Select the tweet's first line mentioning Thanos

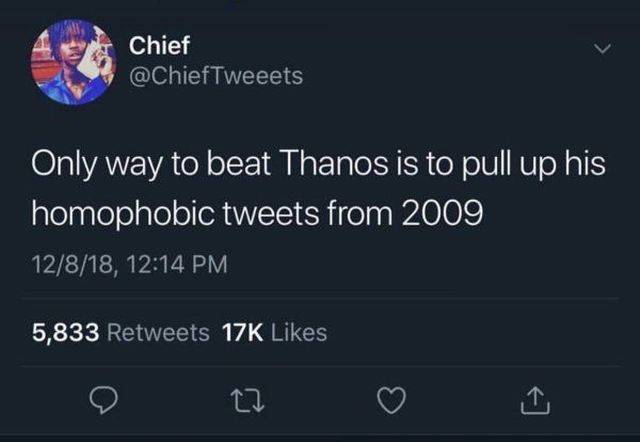coord(320,163)
